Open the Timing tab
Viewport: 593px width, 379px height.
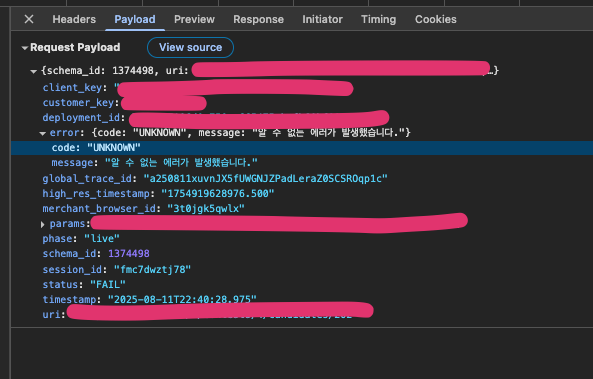379,19
